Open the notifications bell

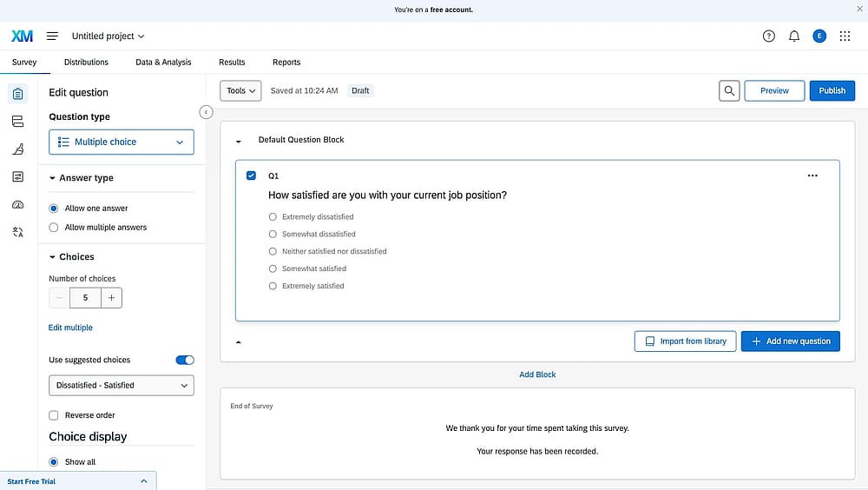(x=794, y=36)
